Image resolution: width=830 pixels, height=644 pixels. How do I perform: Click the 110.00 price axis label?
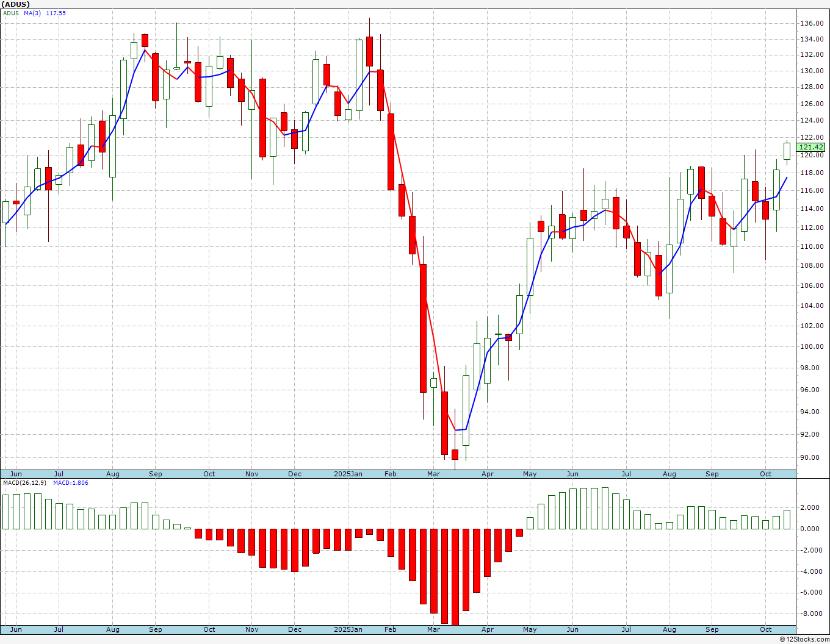click(811, 246)
